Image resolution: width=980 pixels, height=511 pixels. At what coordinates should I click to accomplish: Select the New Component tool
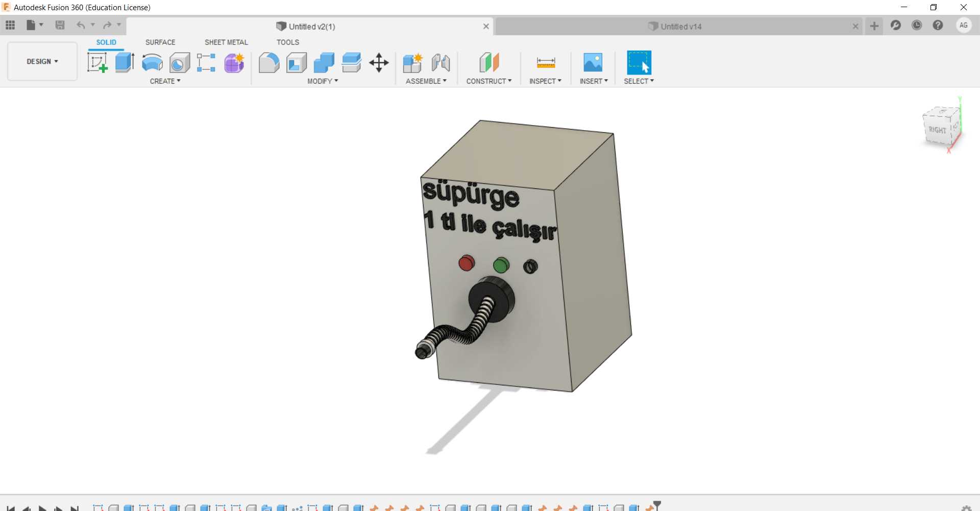[x=412, y=63]
